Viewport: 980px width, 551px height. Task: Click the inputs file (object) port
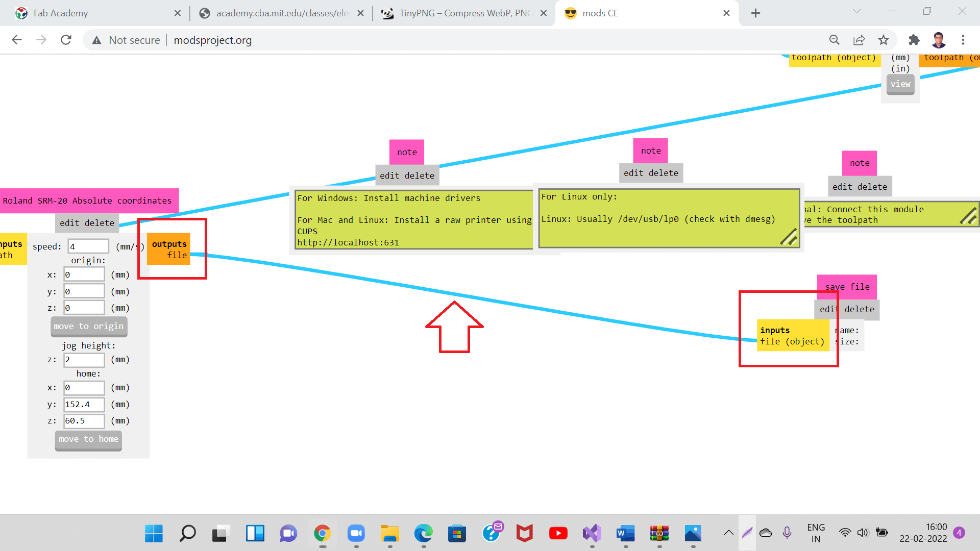tap(793, 336)
